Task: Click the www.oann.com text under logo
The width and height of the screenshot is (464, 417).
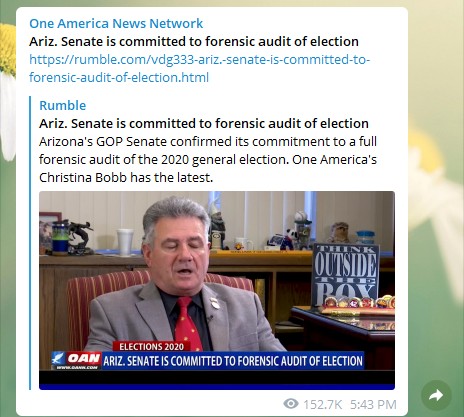Action: click(77, 367)
